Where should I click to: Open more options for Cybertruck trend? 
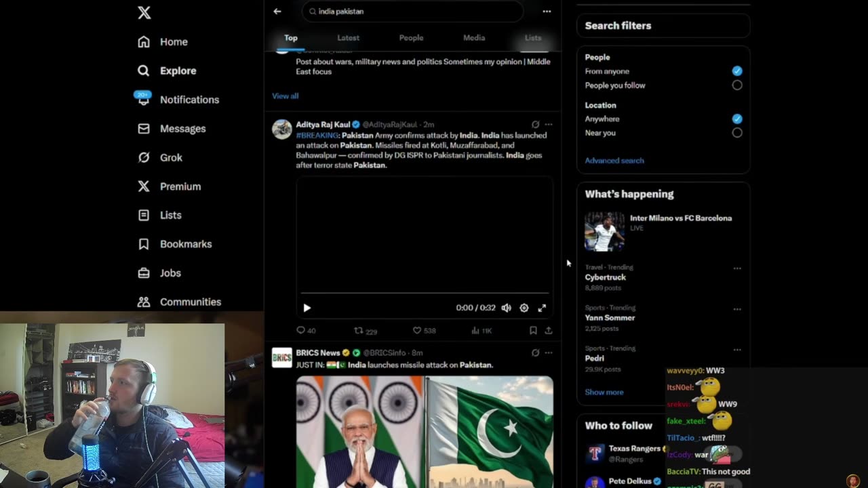point(737,268)
